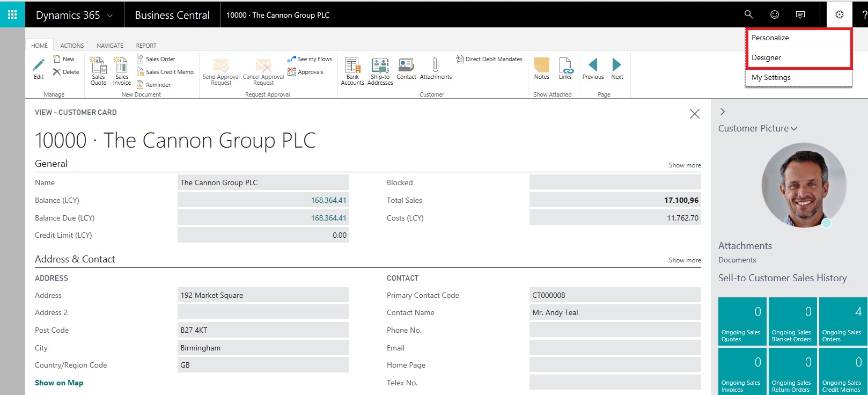Click the Credit Limit (LCY) field
This screenshot has width=868, height=395.
(263, 235)
